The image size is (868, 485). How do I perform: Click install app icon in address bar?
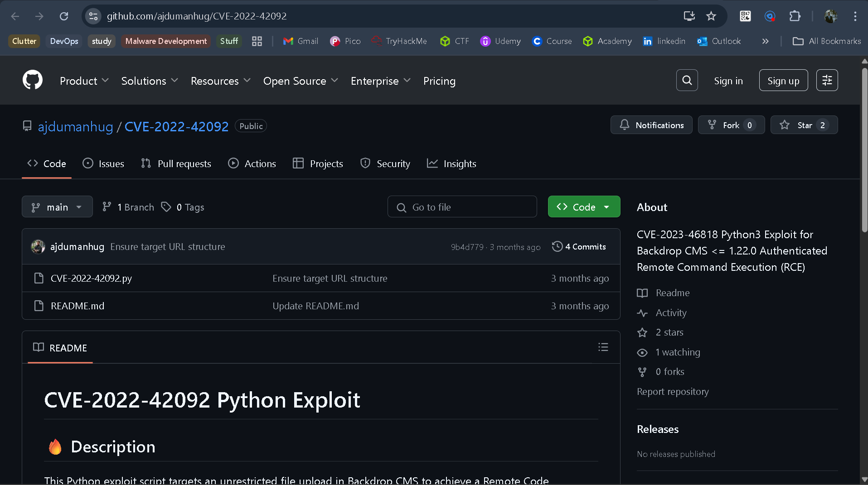tap(689, 16)
